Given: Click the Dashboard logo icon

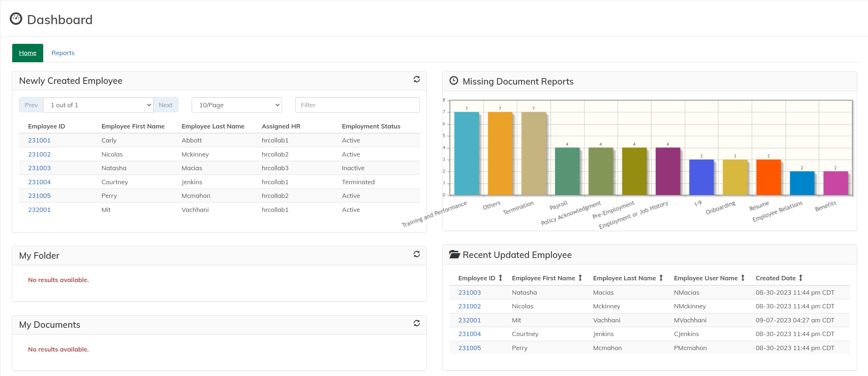Looking at the screenshot, I should [16, 19].
